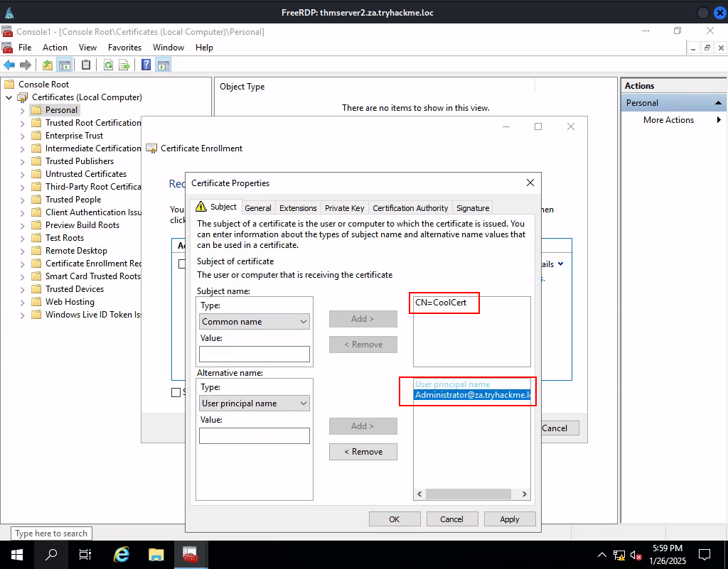Switch to the Extensions tab

(298, 208)
